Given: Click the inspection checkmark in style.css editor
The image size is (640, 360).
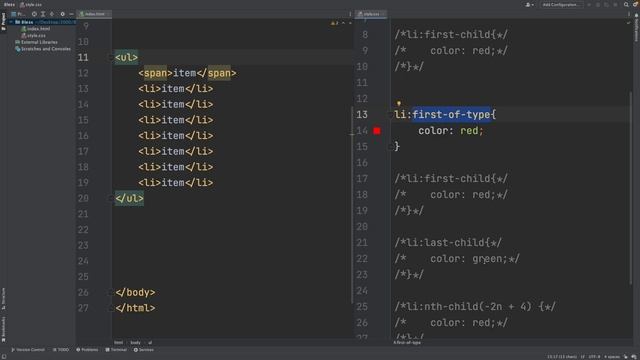Looking at the screenshot, I should [628, 23].
